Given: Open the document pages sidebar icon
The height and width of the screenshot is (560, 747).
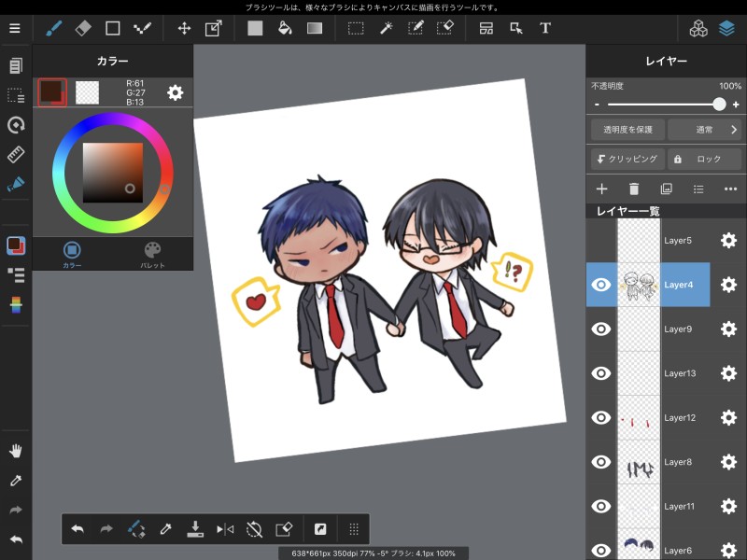Looking at the screenshot, I should pos(16,65).
